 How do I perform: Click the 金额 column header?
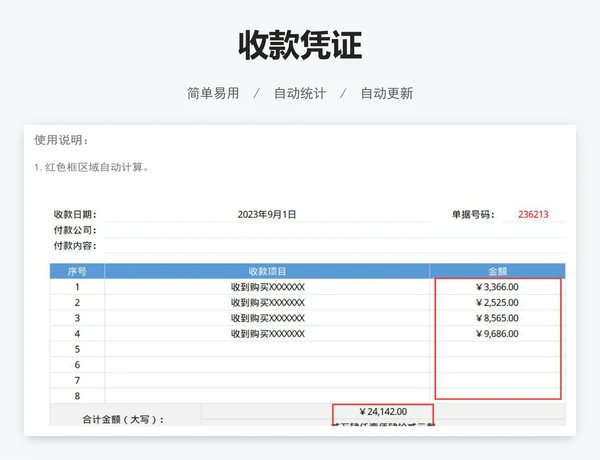click(x=497, y=271)
